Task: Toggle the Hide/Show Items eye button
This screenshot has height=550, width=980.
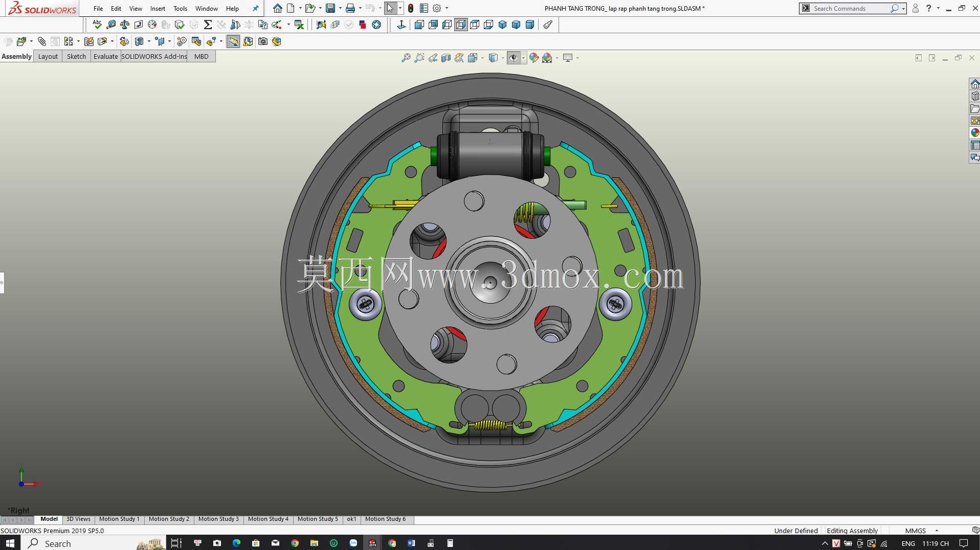Action: 514,58
